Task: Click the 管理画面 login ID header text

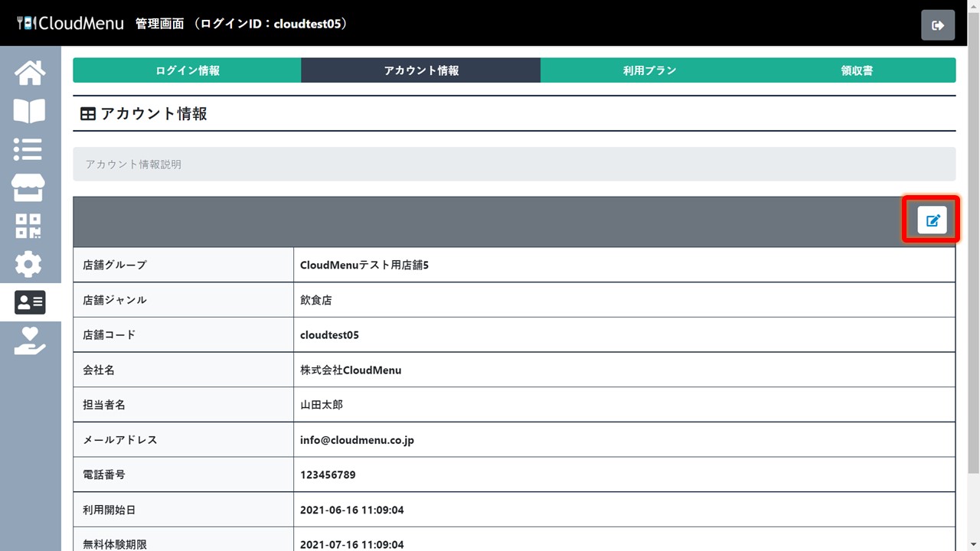Action: tap(243, 24)
